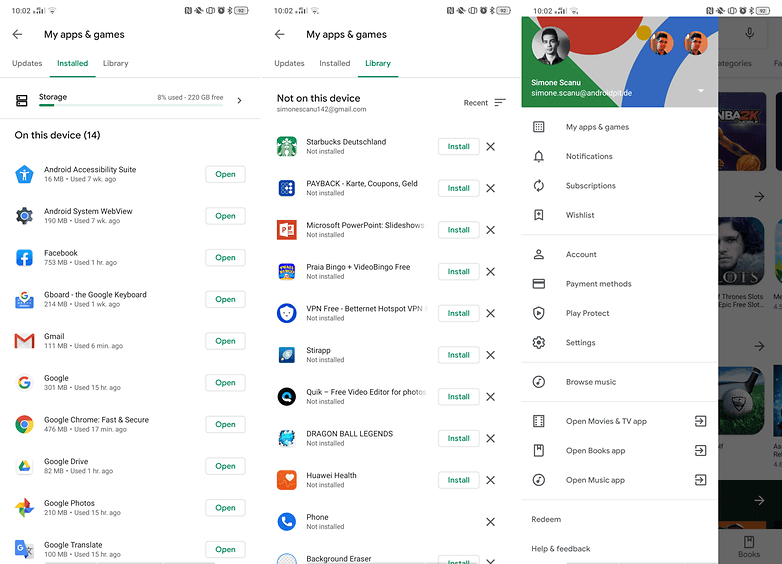Tap the Android System WebView gear icon
782x564 pixels.
pyautogui.click(x=24, y=216)
